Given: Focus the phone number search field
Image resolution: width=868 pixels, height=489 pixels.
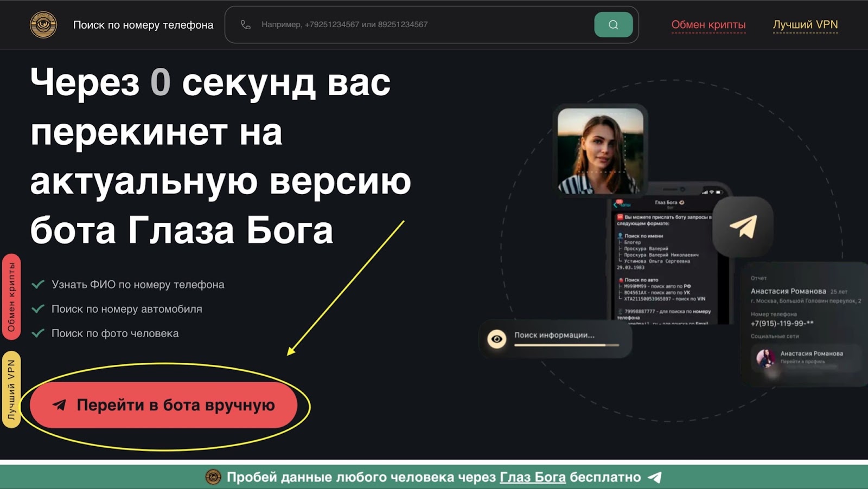Looking at the screenshot, I should click(431, 24).
